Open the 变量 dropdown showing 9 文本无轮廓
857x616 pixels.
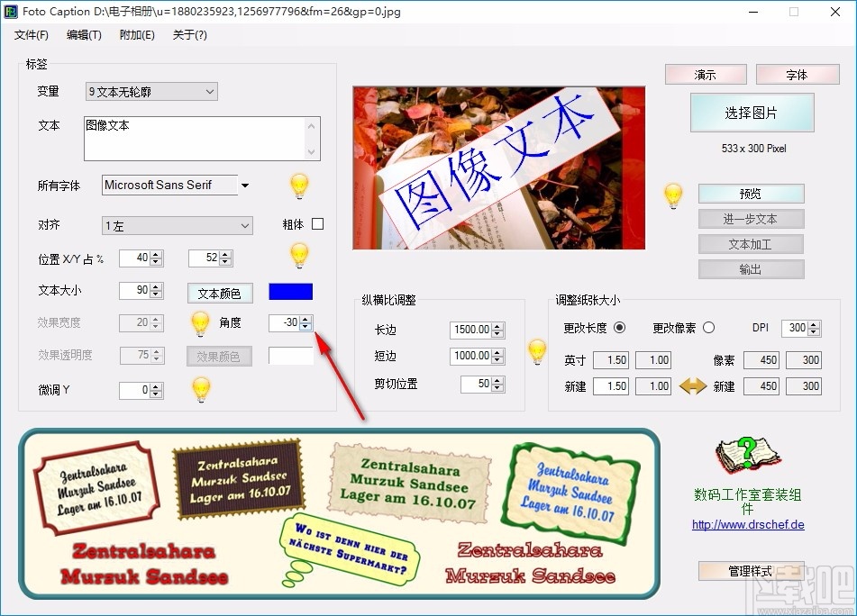(151, 92)
